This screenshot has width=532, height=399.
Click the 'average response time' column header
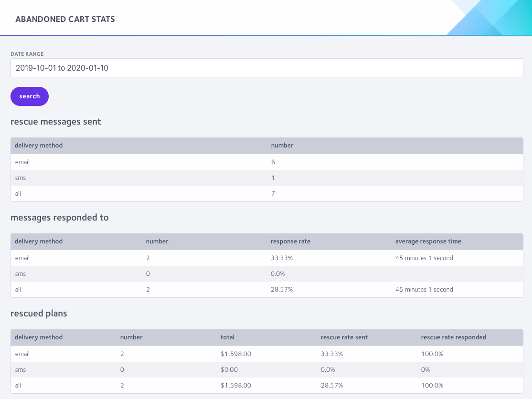tap(428, 241)
